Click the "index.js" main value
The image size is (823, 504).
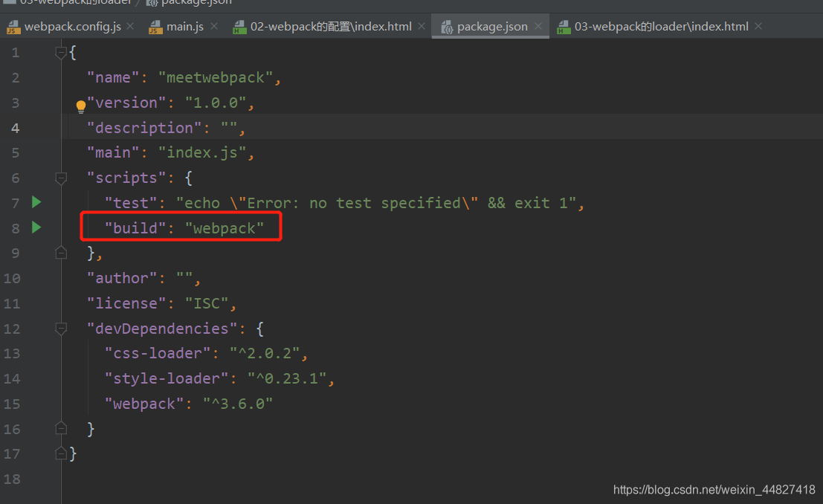pyautogui.click(x=201, y=153)
